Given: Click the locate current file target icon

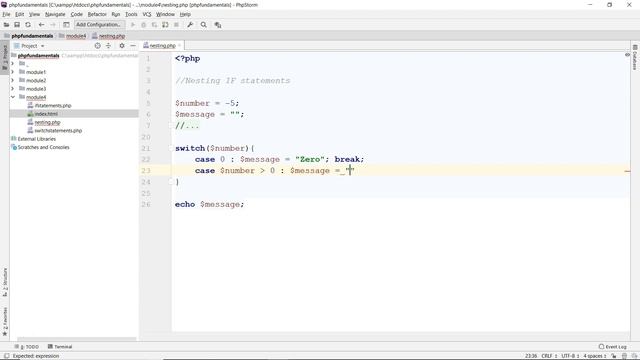Looking at the screenshot, I should (98, 46).
